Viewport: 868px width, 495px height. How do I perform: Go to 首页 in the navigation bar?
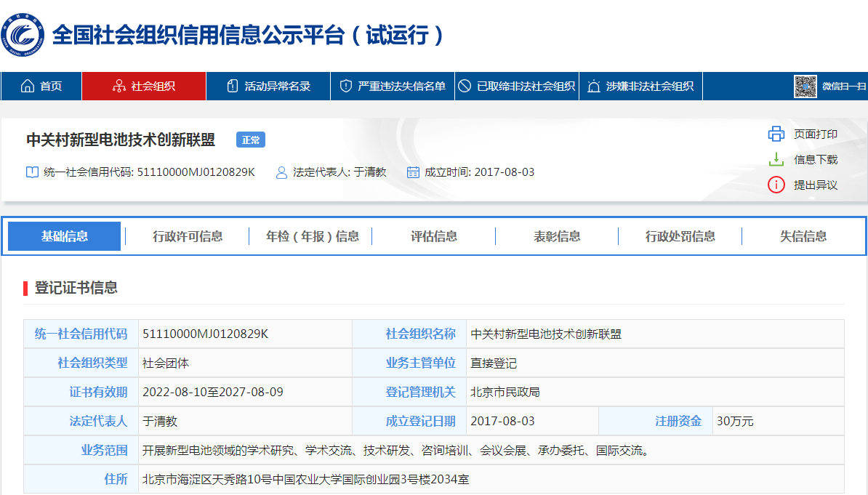pyautogui.click(x=51, y=86)
